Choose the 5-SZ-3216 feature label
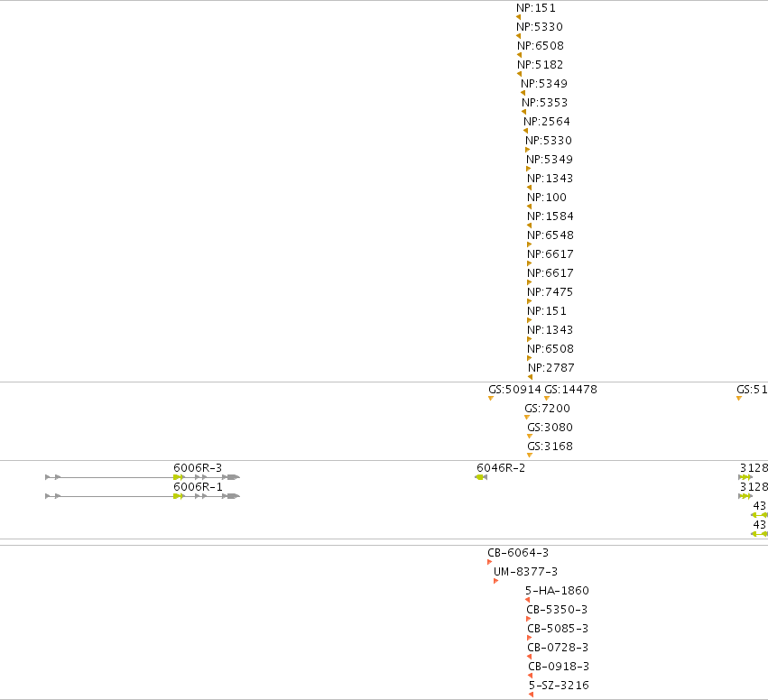Image resolution: width=768 pixels, height=700 pixels. 559,686
